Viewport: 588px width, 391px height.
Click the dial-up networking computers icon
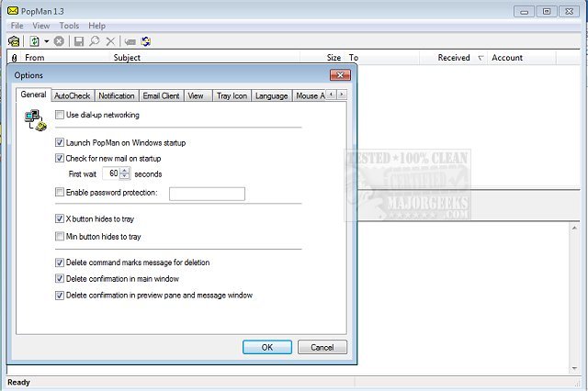[36, 120]
